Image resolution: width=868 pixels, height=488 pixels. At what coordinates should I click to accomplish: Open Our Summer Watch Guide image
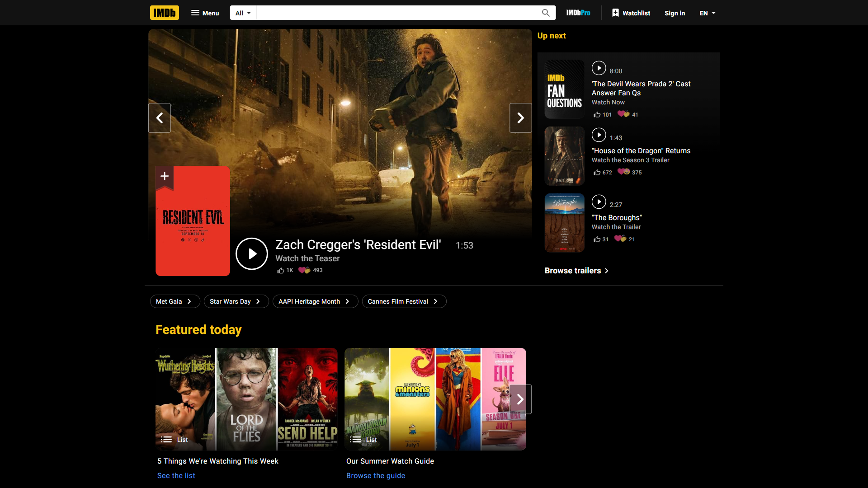[x=435, y=399]
